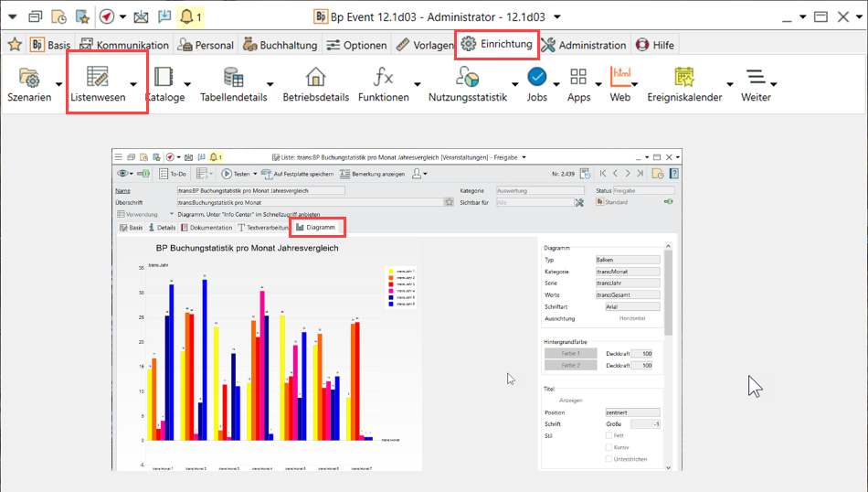Expand the dropdown arrow beside Listenwesen
The width and height of the screenshot is (868, 492).
(133, 84)
